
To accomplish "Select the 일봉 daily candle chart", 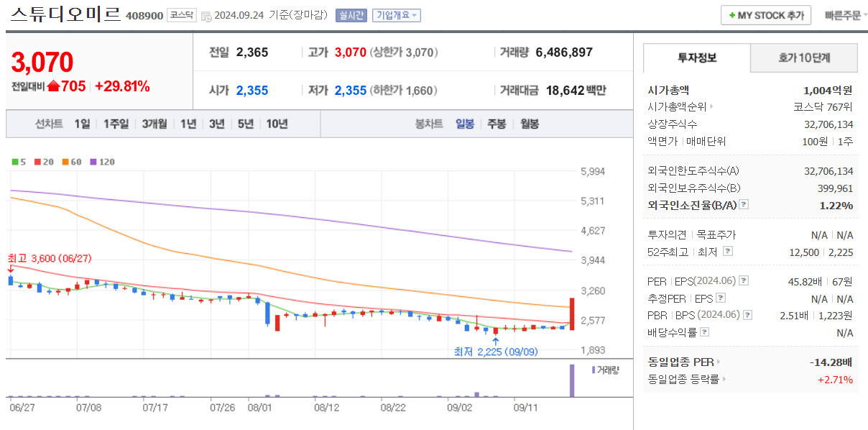I will point(465,124).
